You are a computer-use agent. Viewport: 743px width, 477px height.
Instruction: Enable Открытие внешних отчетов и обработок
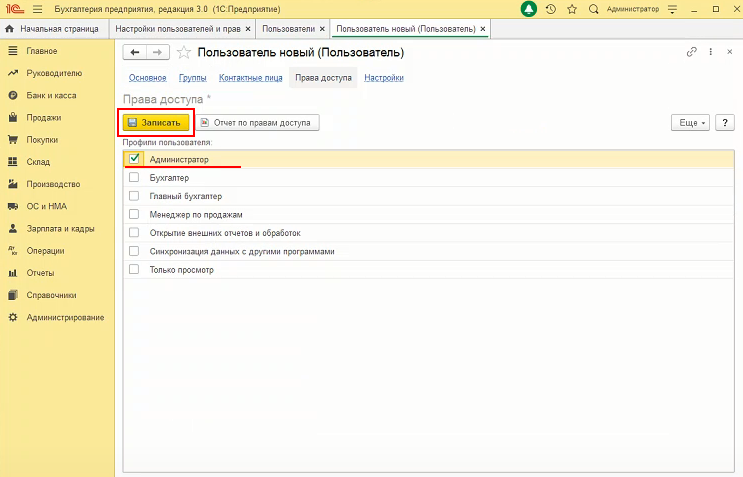coord(134,233)
